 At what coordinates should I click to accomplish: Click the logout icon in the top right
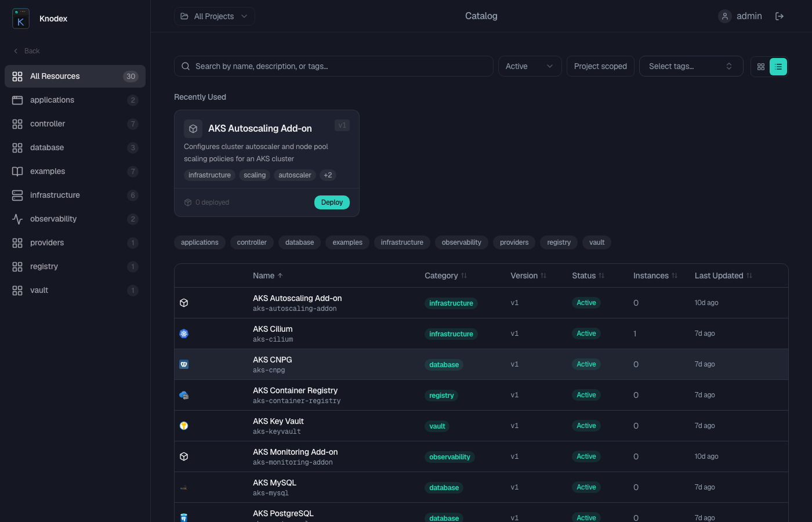(780, 16)
